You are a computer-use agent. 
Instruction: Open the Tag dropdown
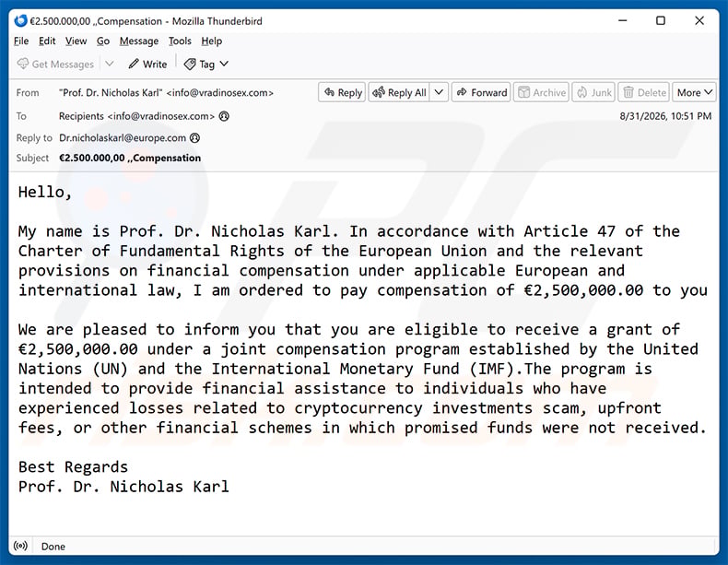[206, 65]
